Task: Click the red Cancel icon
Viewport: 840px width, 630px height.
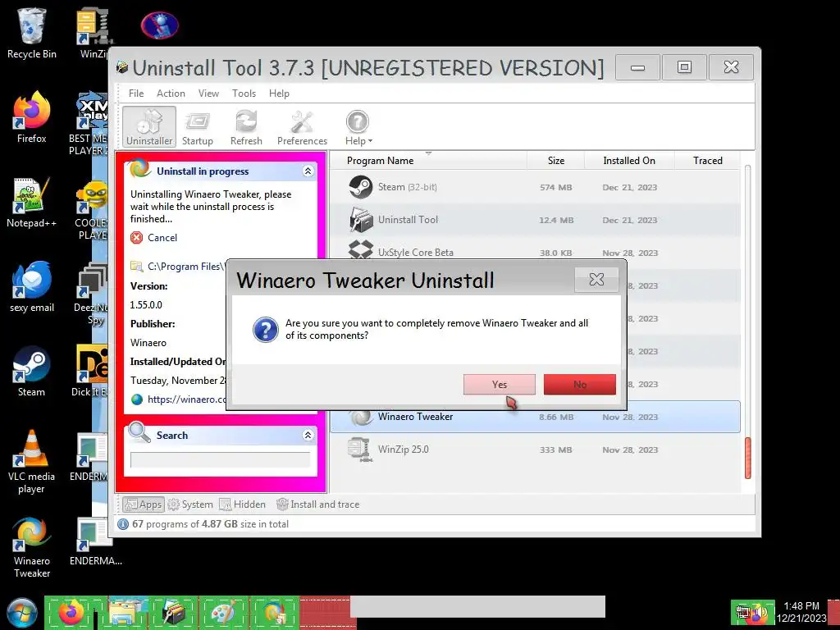Action: pyautogui.click(x=137, y=237)
